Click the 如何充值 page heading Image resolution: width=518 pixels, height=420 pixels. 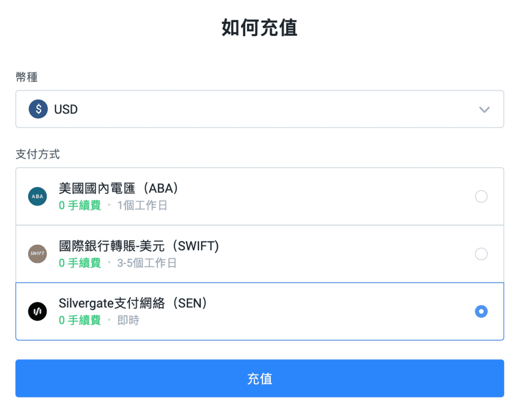click(x=260, y=28)
